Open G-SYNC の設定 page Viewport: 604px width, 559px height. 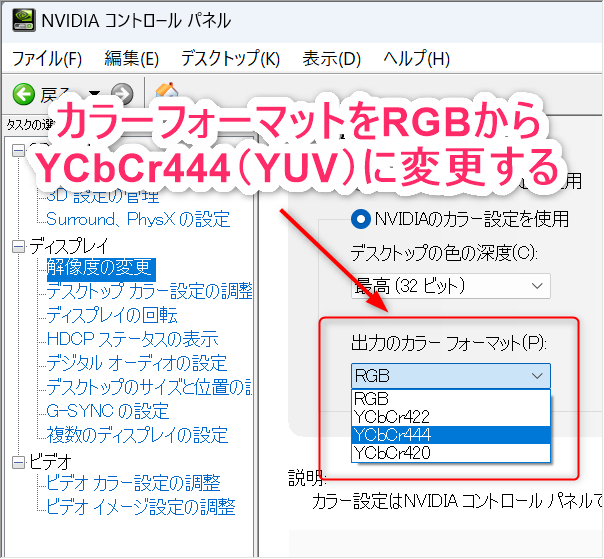[x=107, y=411]
